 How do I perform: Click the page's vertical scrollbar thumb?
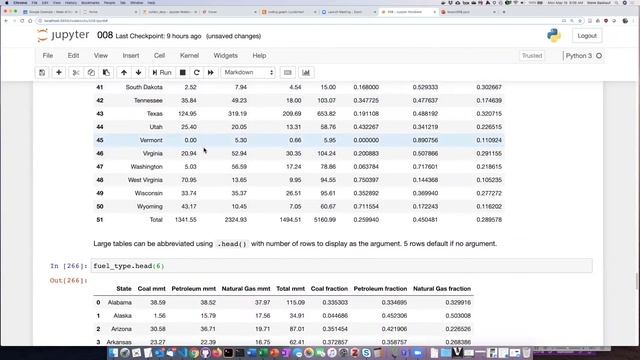coord(637,281)
